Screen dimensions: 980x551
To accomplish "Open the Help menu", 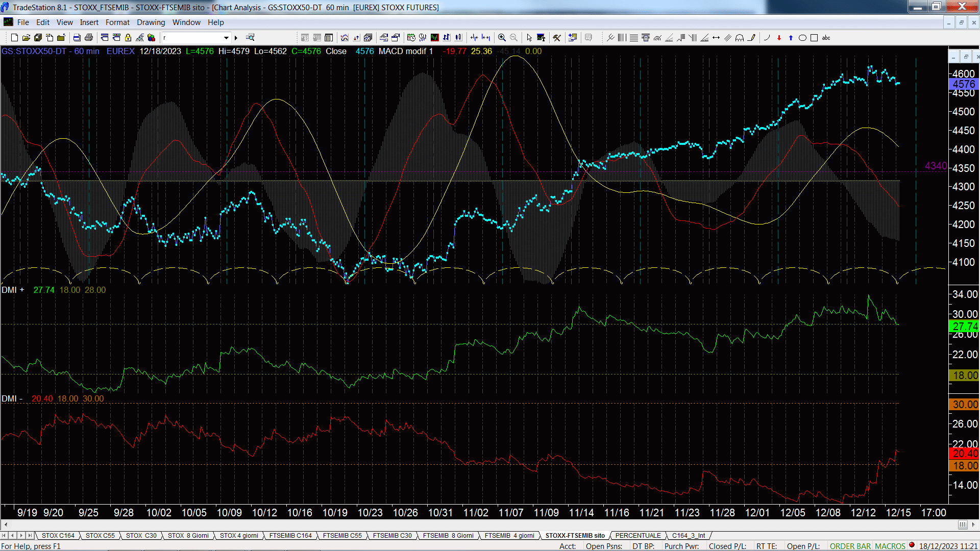I will pos(216,22).
